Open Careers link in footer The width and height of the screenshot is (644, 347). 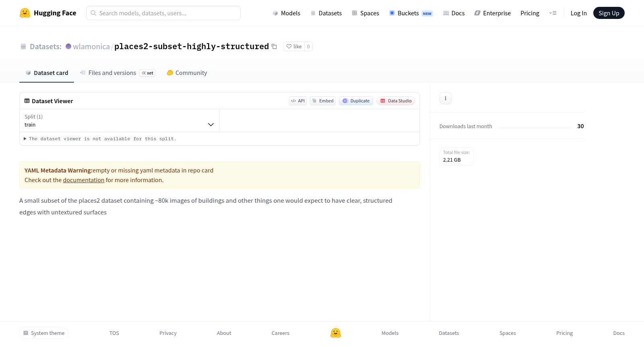(x=281, y=333)
